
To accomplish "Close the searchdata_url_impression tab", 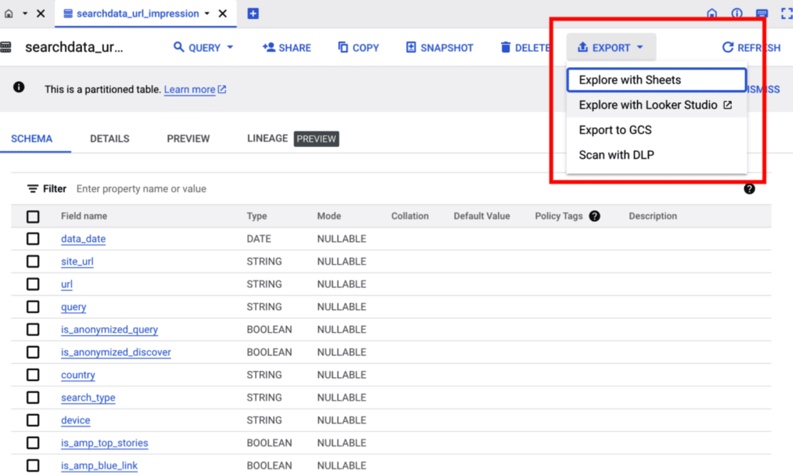I will point(223,14).
